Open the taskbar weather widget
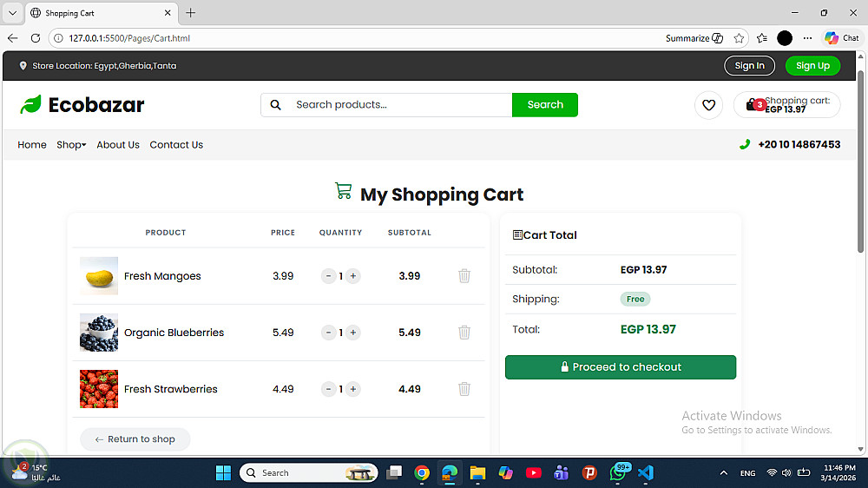 35,472
